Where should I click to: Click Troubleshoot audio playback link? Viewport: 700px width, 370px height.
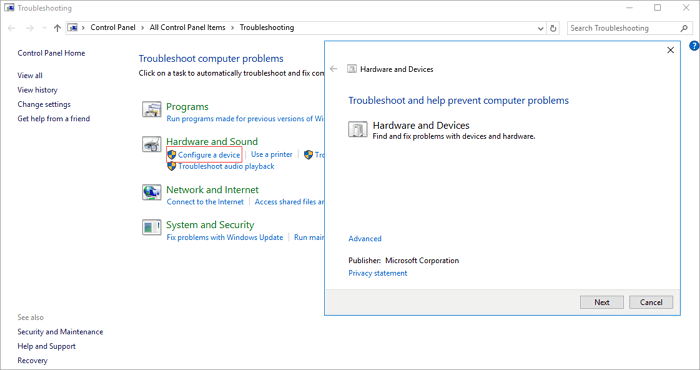[226, 166]
